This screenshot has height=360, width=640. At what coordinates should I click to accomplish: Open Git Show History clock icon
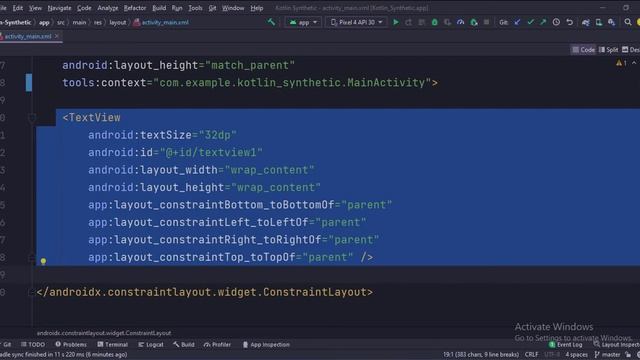556,22
